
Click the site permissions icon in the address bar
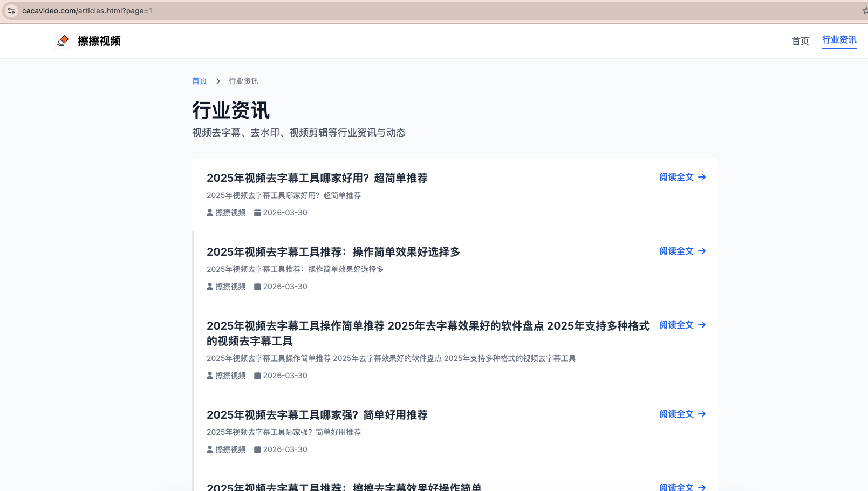coord(11,10)
